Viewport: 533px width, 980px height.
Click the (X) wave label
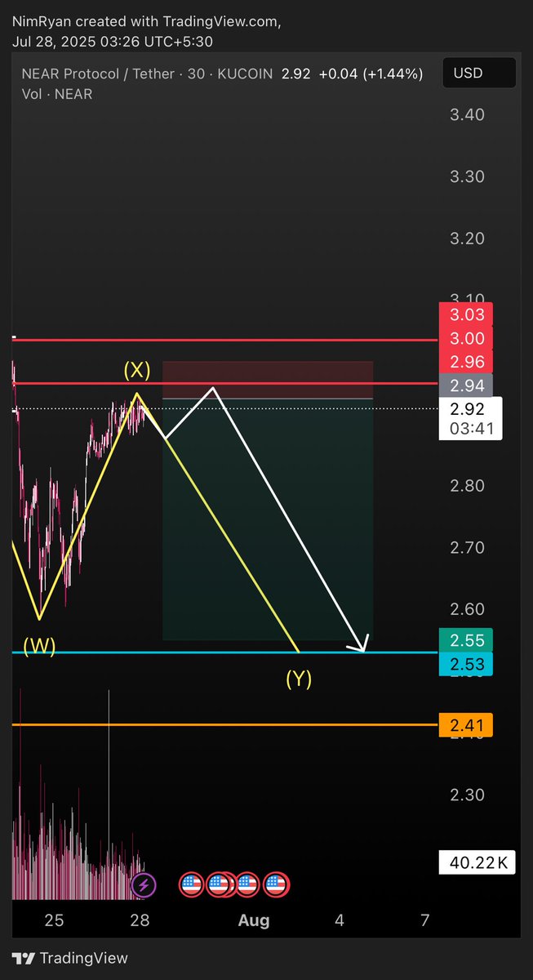pos(137,370)
